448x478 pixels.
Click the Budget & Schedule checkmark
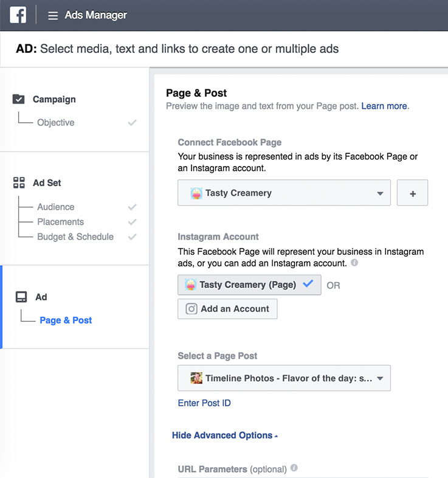click(132, 237)
